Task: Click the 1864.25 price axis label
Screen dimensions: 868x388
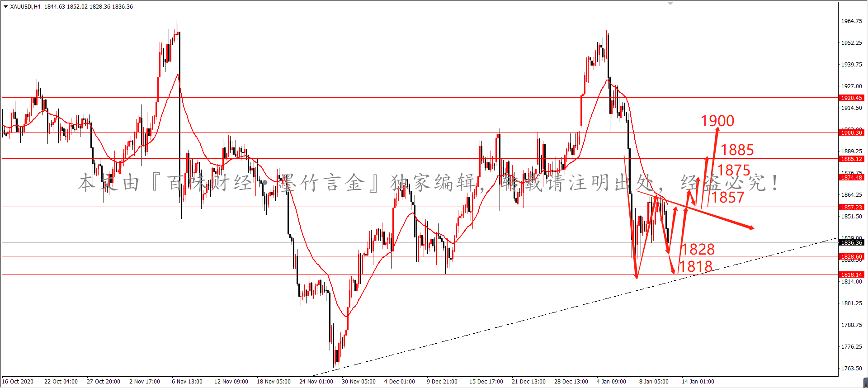Action: tap(851, 195)
